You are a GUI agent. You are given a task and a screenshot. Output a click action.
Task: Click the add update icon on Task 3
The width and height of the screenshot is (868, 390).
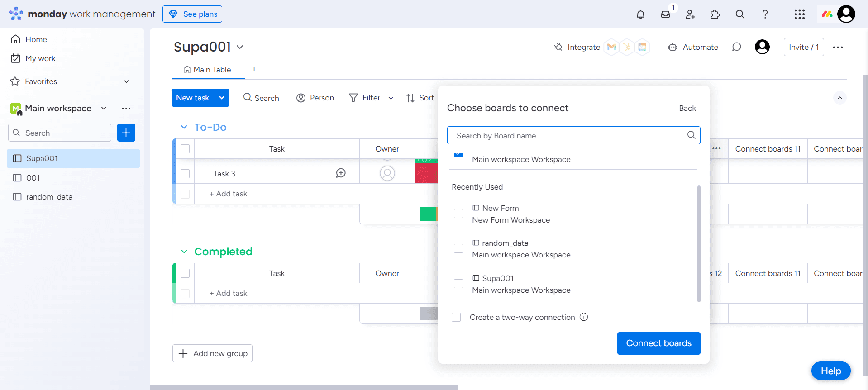pyautogui.click(x=341, y=173)
